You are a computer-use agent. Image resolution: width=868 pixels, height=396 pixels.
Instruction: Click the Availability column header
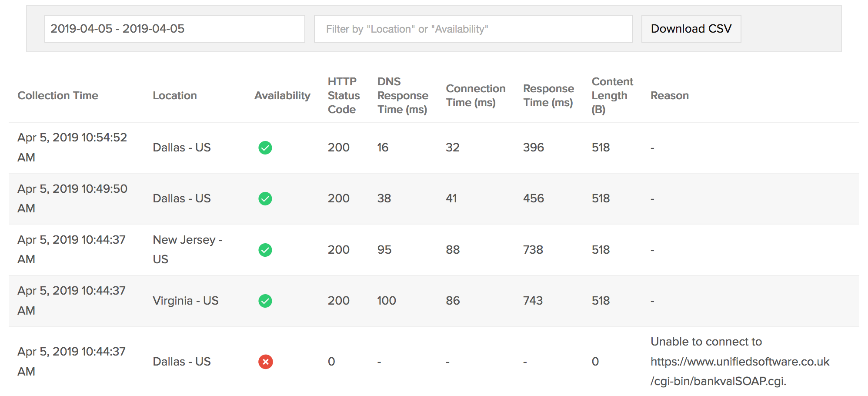282,96
